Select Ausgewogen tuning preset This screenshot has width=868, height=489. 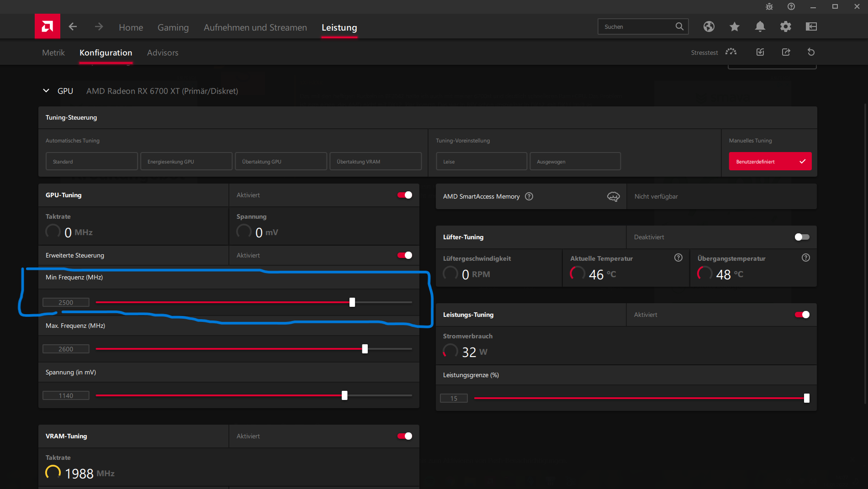[575, 161]
